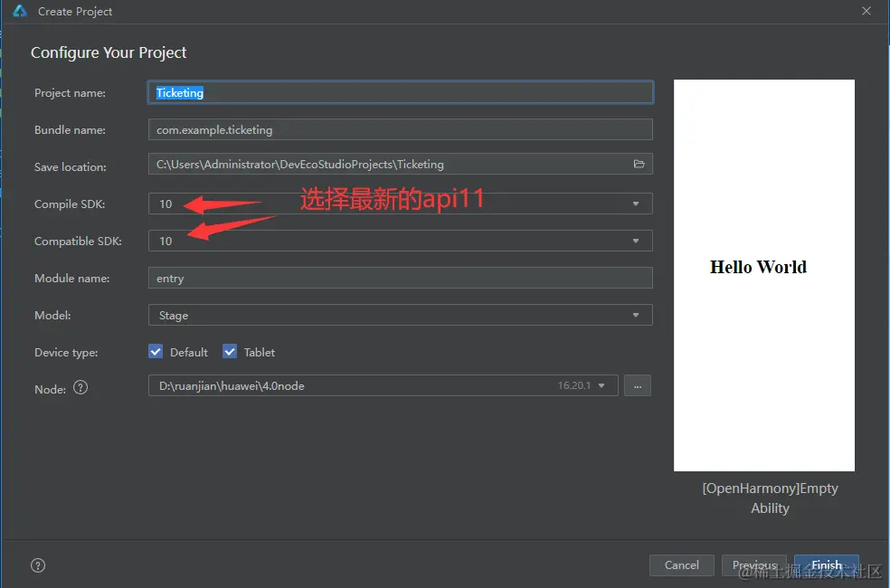Focus the Project name field

tap(400, 92)
